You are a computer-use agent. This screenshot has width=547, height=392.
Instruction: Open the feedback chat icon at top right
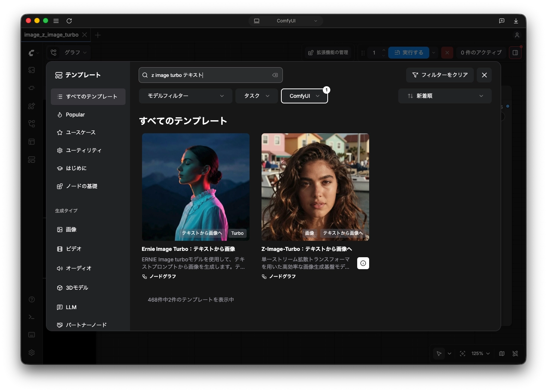(502, 21)
